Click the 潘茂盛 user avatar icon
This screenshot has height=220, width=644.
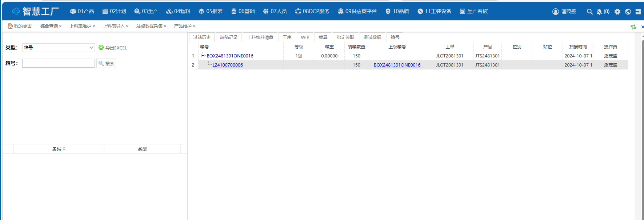point(556,12)
